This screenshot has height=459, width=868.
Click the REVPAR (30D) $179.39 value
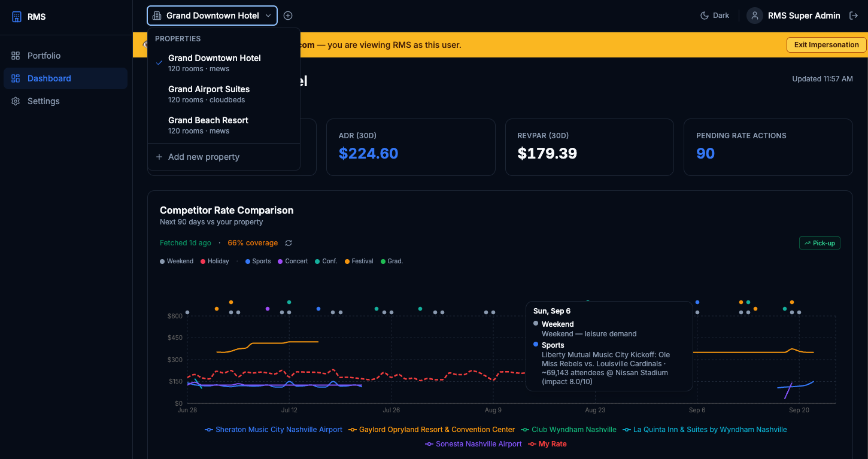547,154
